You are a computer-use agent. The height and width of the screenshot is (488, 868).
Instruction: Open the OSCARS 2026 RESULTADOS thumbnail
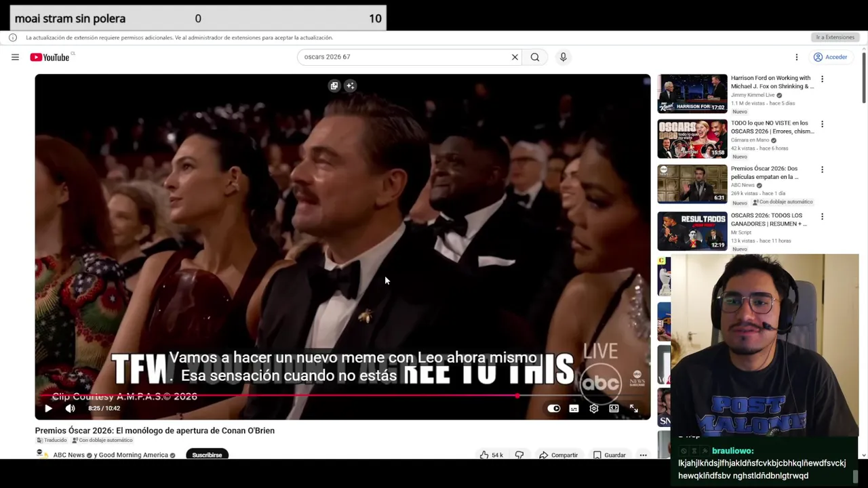point(692,231)
